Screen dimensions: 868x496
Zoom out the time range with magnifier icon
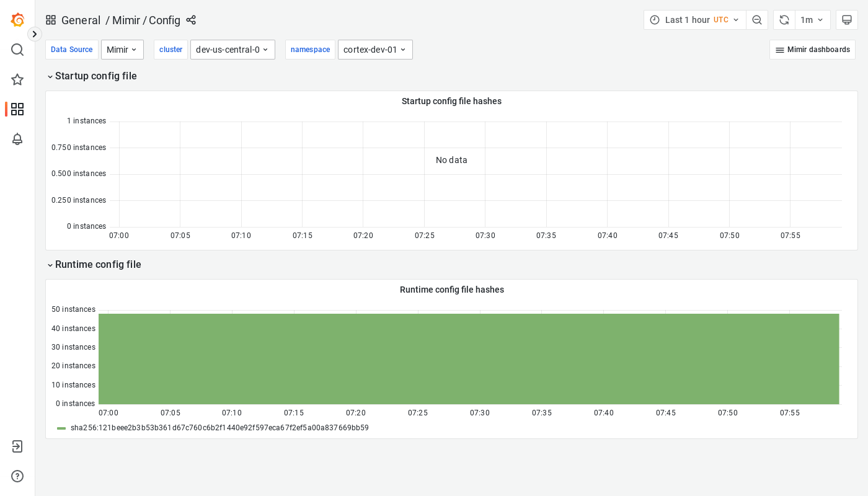757,19
